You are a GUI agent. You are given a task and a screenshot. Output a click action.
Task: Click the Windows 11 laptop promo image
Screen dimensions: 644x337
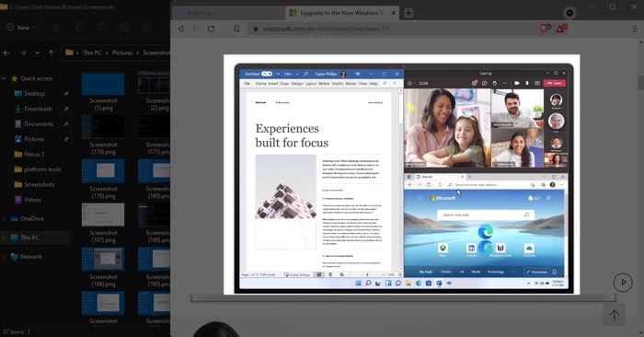402,174
